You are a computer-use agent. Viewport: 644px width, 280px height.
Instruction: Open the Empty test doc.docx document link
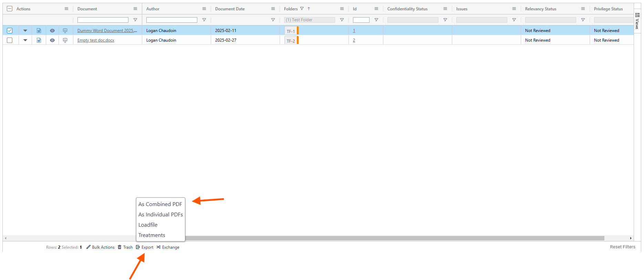click(x=96, y=40)
